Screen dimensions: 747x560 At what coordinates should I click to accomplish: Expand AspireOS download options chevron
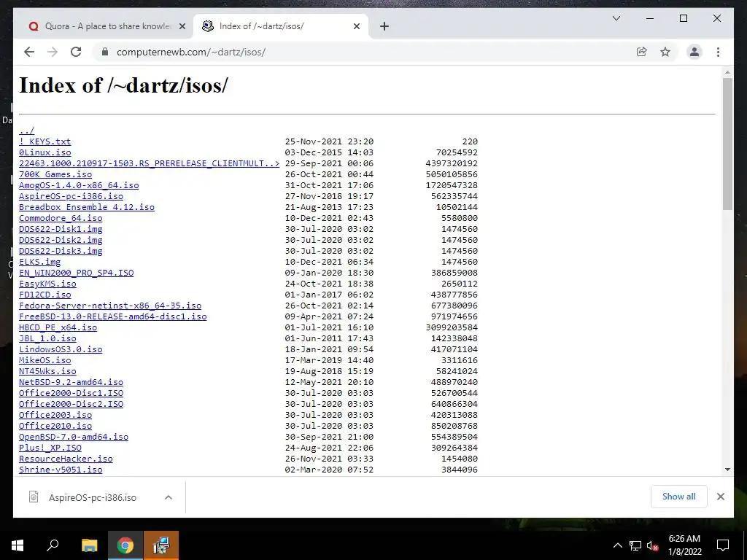(x=169, y=497)
